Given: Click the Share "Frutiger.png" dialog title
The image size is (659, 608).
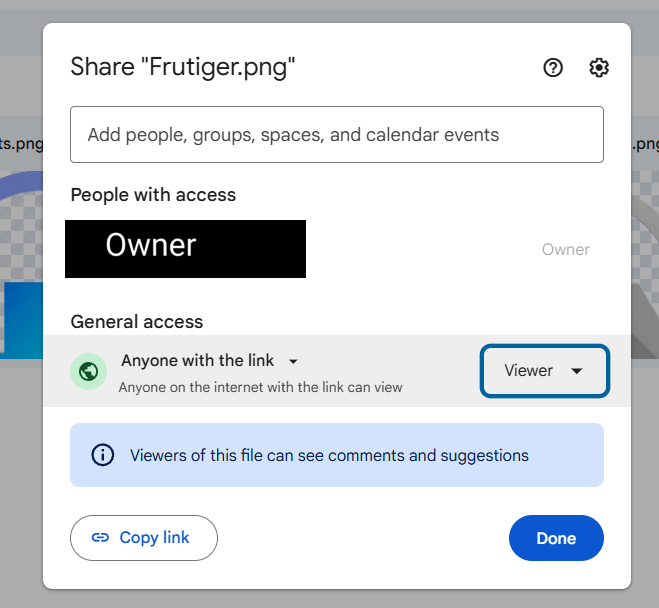Looking at the screenshot, I should (x=183, y=68).
